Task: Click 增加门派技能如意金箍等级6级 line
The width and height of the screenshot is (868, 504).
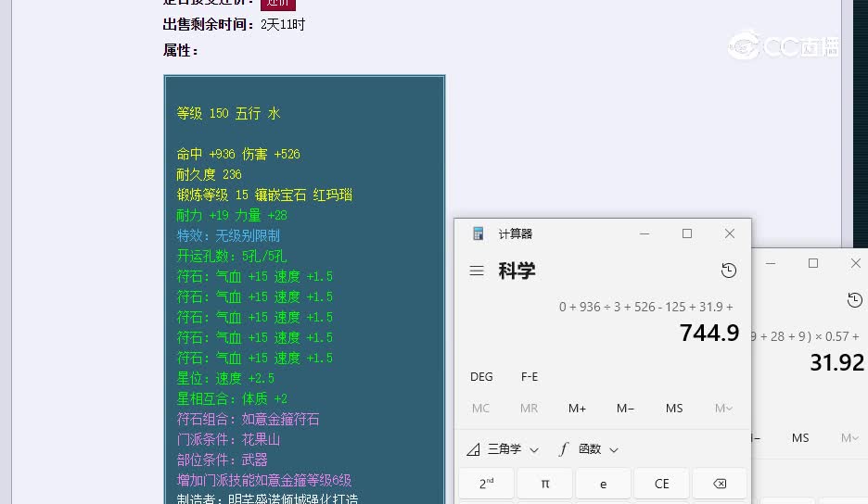Action: [x=264, y=480]
